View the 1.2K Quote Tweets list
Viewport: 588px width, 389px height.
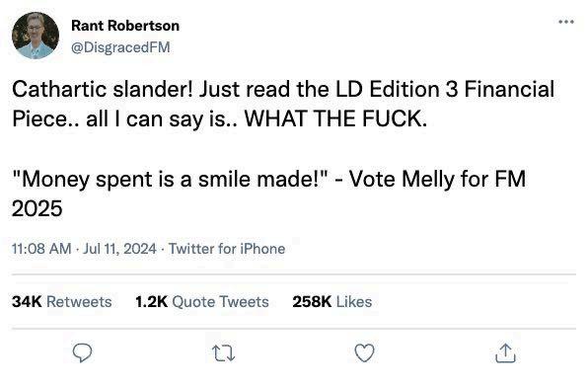pos(202,301)
